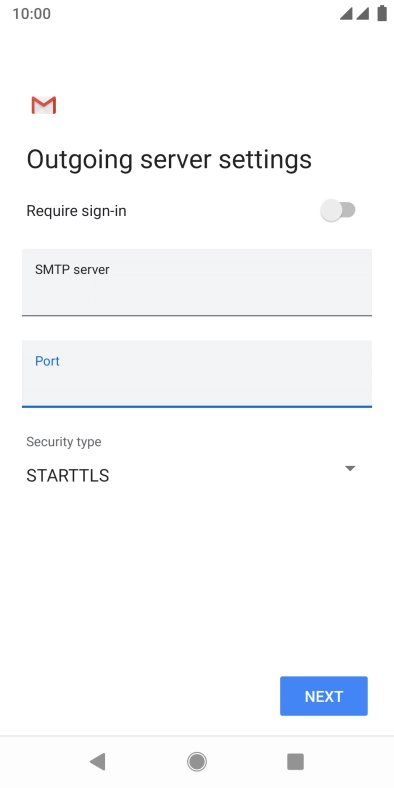Tap the Security type label

(64, 442)
